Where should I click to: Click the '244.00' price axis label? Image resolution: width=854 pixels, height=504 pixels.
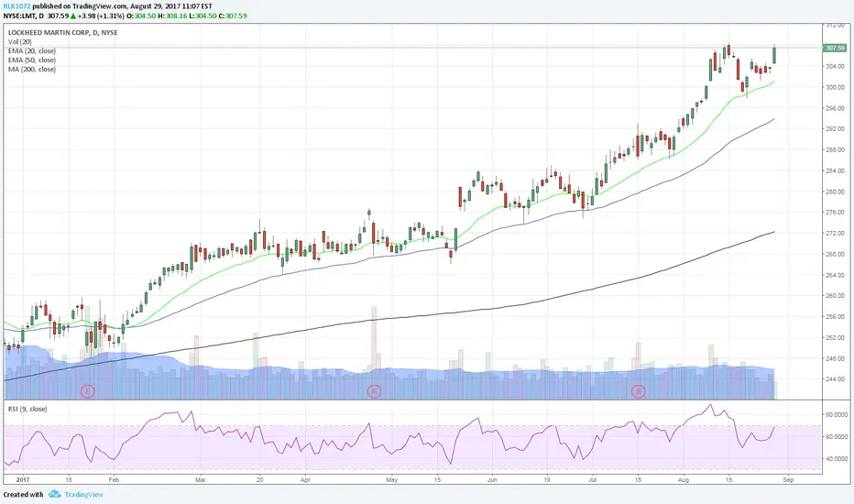pos(836,379)
